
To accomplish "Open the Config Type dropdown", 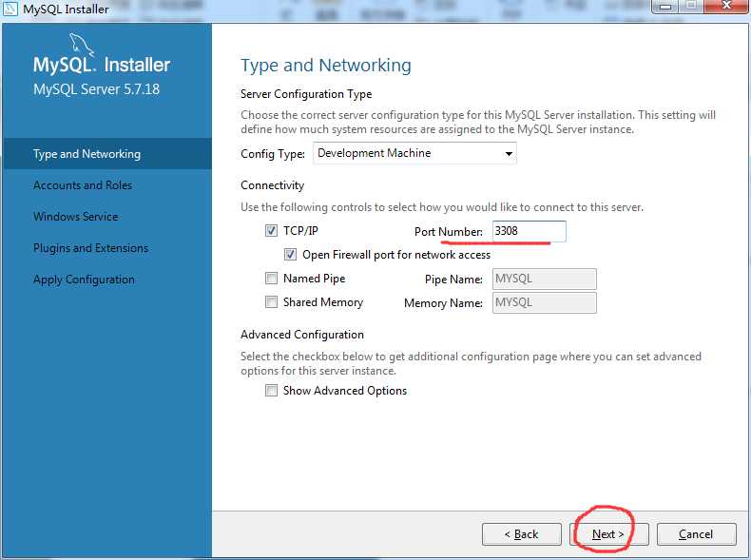I will click(414, 153).
